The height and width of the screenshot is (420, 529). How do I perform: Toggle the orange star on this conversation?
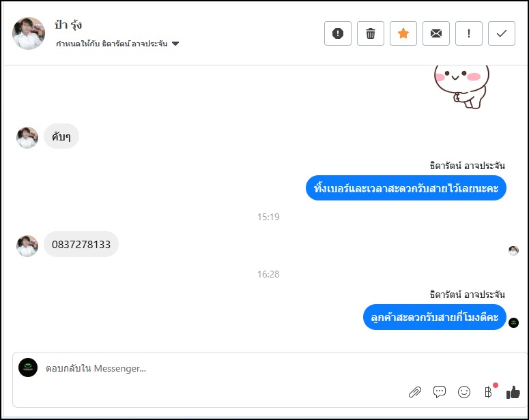403,33
